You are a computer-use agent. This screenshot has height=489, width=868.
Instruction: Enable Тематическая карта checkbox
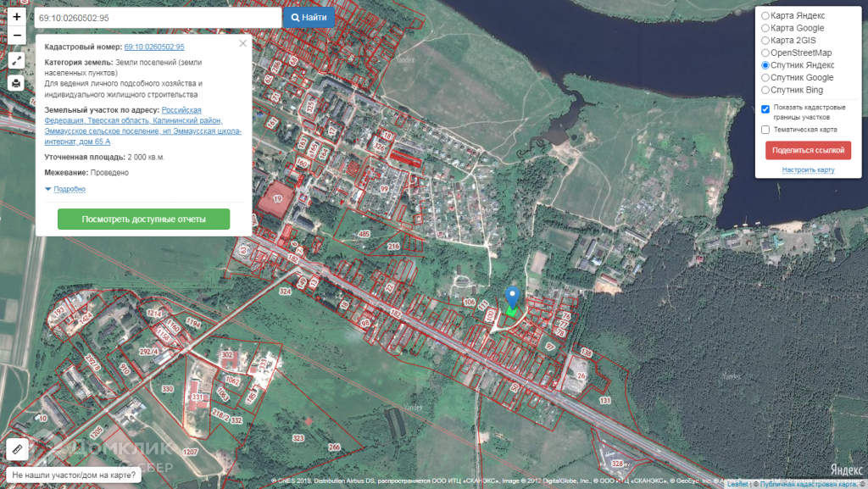pos(765,130)
